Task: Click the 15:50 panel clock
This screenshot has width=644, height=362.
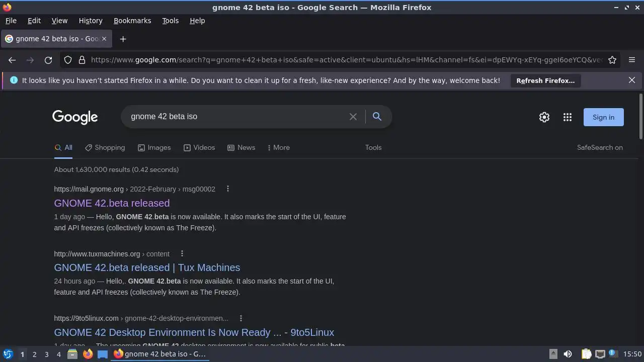Action: coord(632,354)
